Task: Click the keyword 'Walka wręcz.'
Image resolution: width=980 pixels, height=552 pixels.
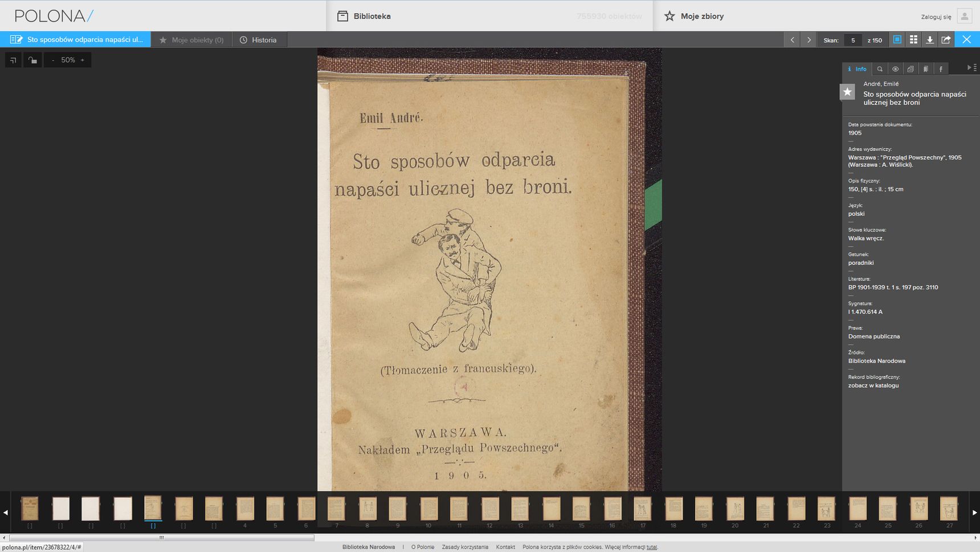Action: [866, 238]
